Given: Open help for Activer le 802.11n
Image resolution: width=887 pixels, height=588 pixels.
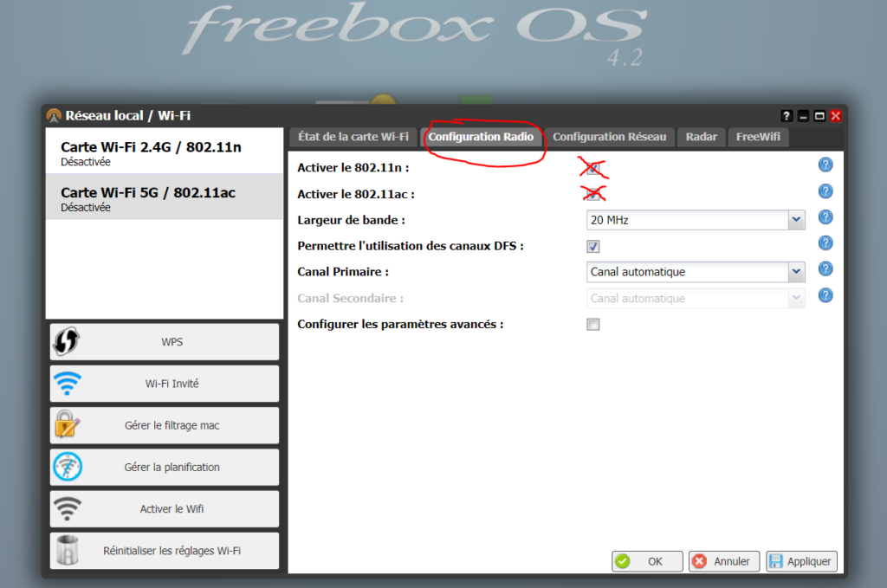Looking at the screenshot, I should click(x=825, y=165).
